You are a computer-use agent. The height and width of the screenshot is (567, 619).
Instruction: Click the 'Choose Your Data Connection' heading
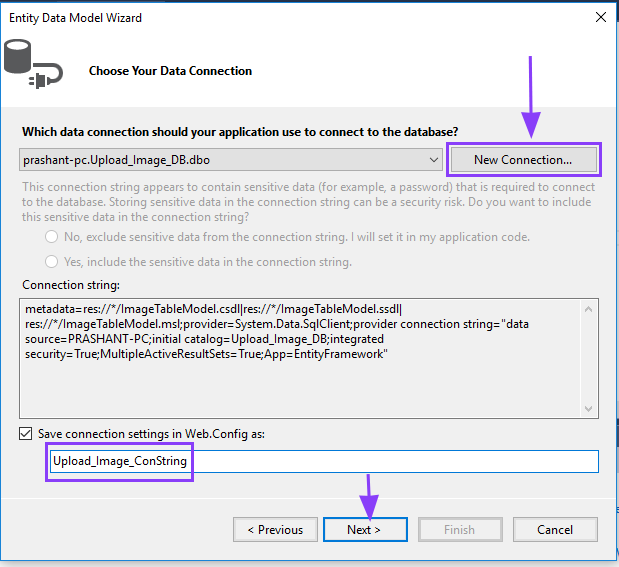(x=170, y=71)
